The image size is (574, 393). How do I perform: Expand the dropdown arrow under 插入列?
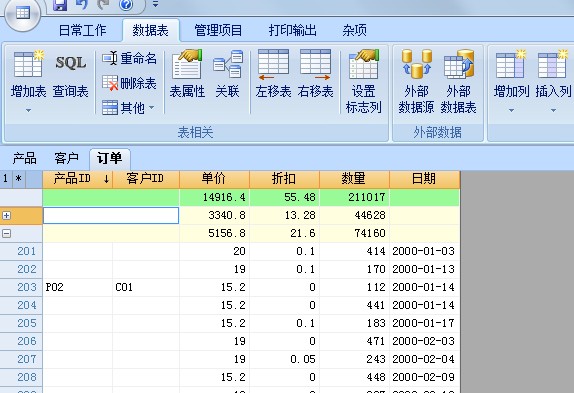pos(553,110)
